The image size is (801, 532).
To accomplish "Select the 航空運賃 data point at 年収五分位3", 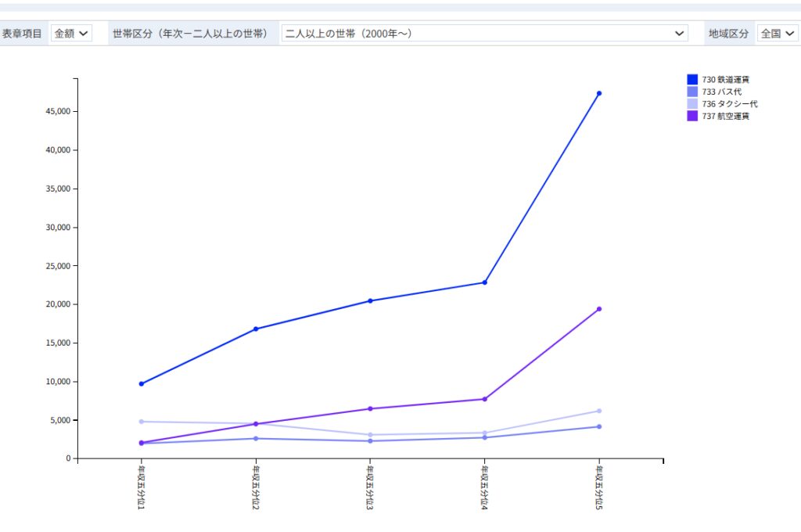I will click(x=370, y=408).
